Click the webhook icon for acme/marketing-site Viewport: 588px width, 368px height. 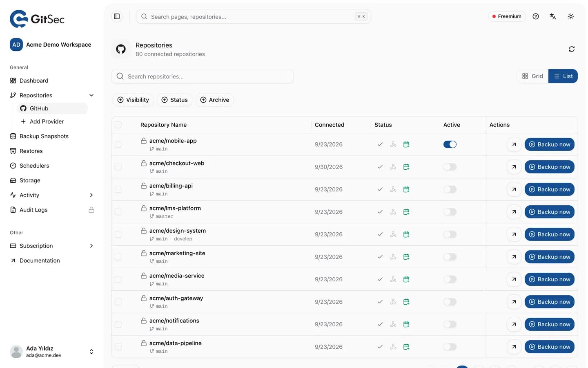tap(393, 257)
